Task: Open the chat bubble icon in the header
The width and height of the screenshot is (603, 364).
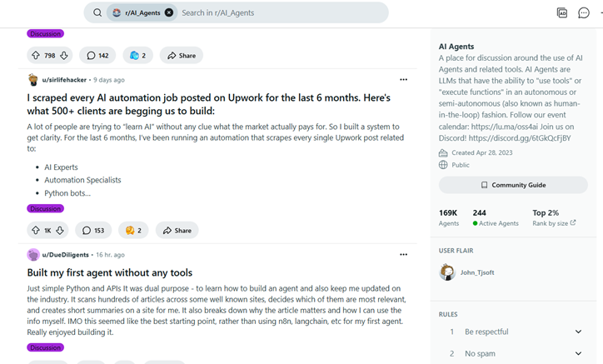Action: (x=583, y=12)
